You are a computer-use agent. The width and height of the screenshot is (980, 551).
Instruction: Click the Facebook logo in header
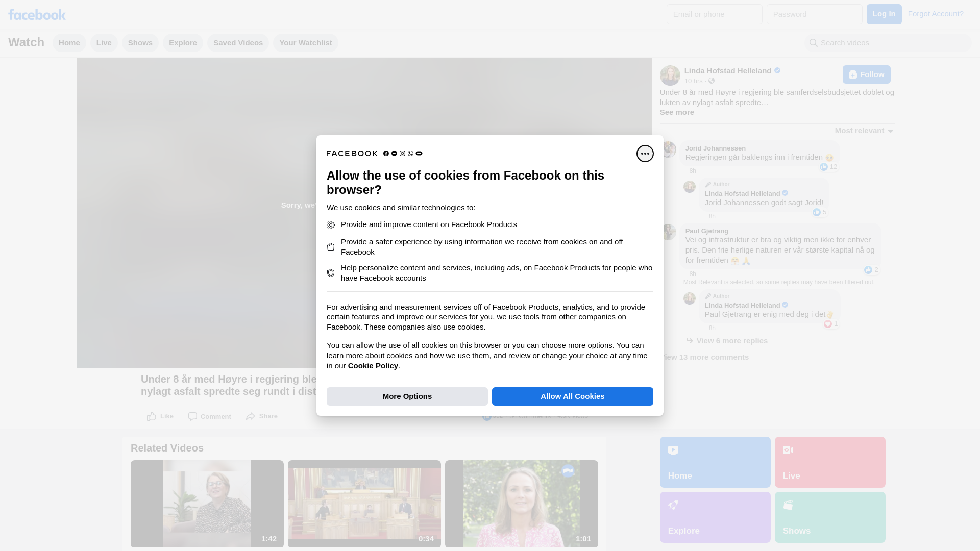coord(37,14)
